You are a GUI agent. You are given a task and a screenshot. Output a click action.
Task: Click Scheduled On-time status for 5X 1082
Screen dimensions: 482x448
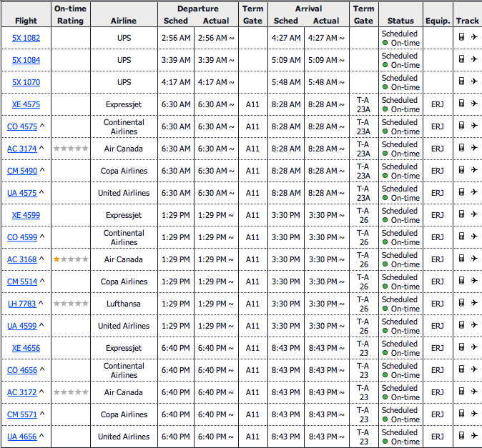(x=400, y=38)
